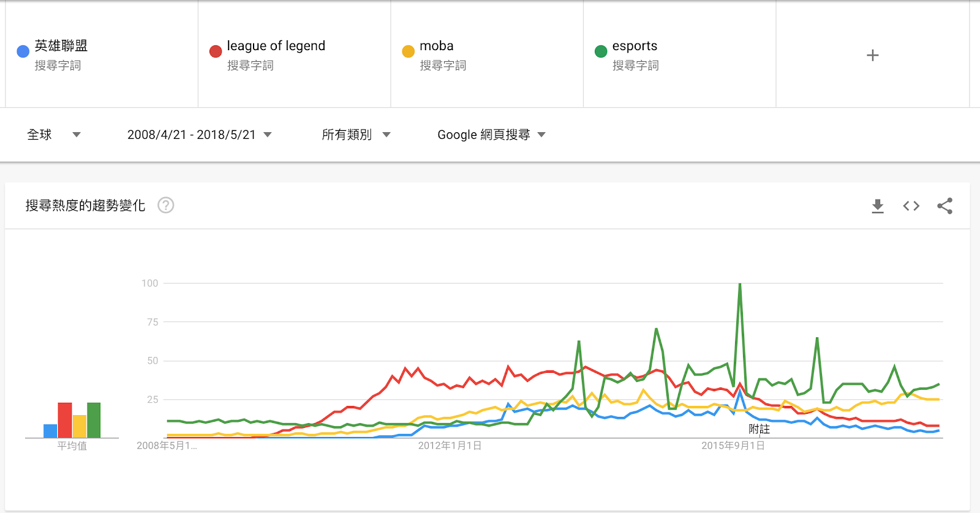980x513 pixels.
Task: Expand the 所有類別 category dropdown
Action: coord(356,135)
